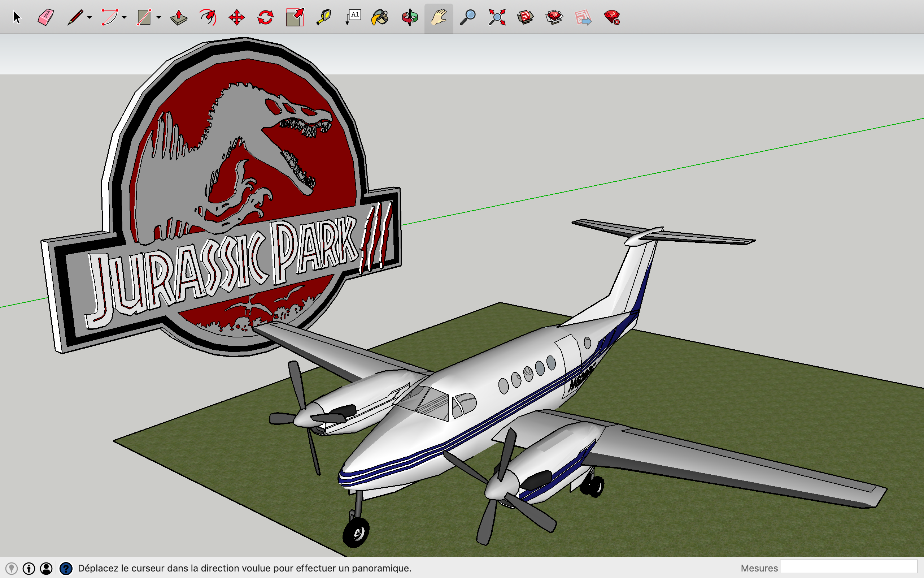The width and height of the screenshot is (924, 578).
Task: Choose the pink Eraser tool
Action: pos(46,18)
